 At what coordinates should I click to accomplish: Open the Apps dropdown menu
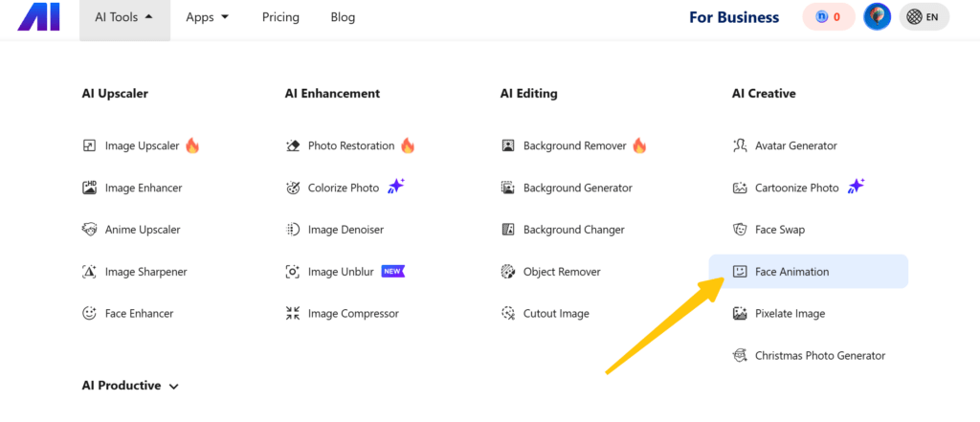point(207,17)
